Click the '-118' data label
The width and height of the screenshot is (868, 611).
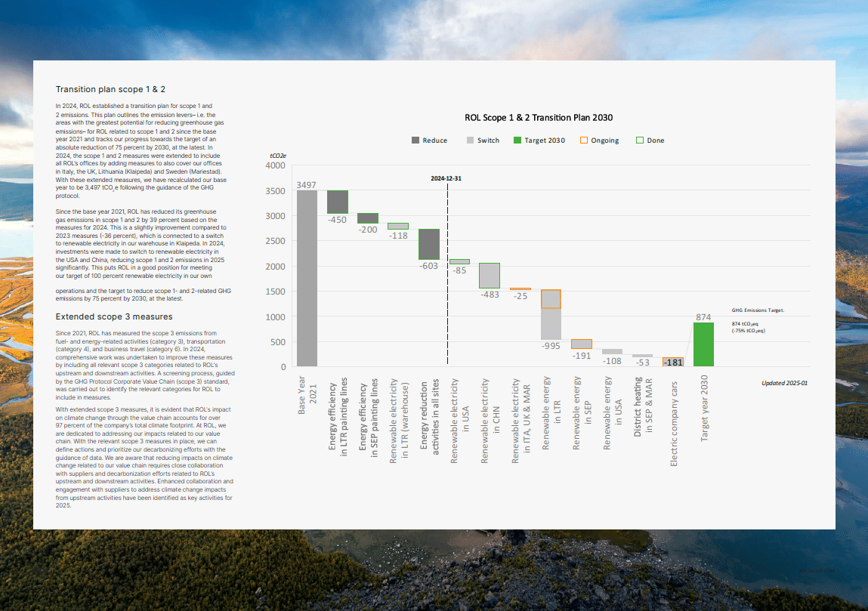point(398,236)
